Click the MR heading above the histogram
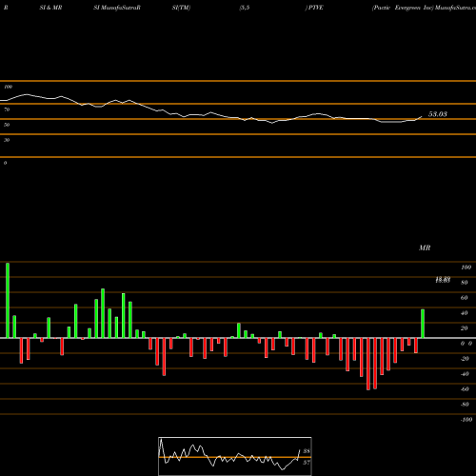This screenshot has height=476, width=476. pyautogui.click(x=425, y=248)
